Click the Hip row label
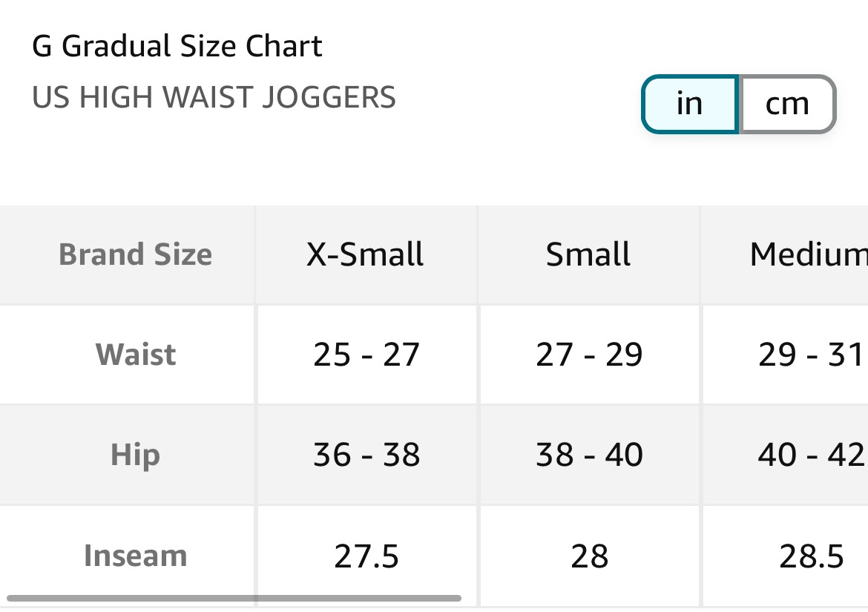This screenshot has width=868, height=612. (135, 455)
